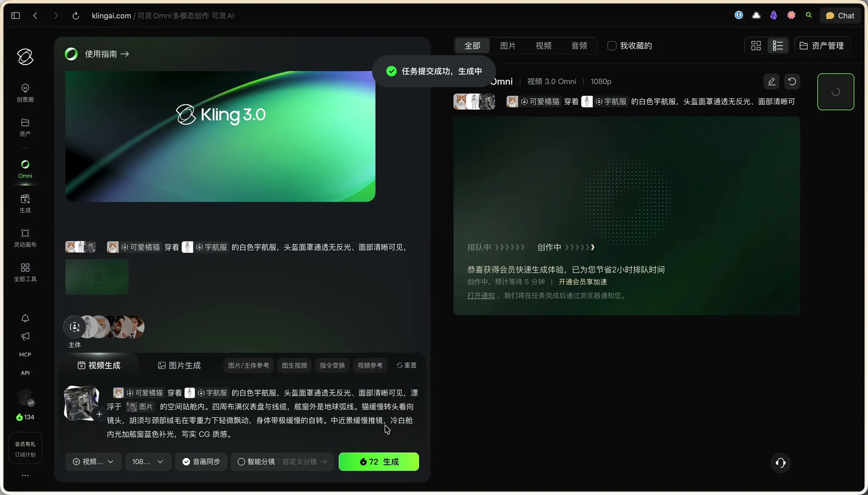Check the 我收藏的 checkbox

612,46
